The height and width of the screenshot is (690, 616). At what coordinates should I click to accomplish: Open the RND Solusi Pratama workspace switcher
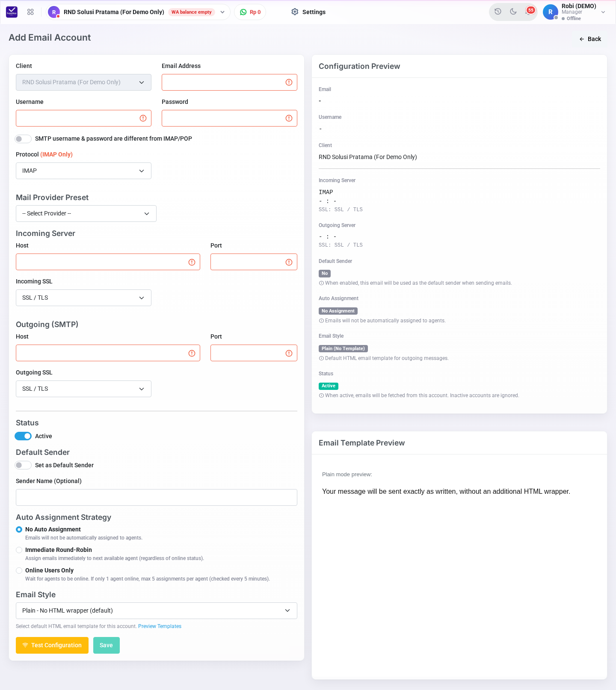pyautogui.click(x=138, y=12)
